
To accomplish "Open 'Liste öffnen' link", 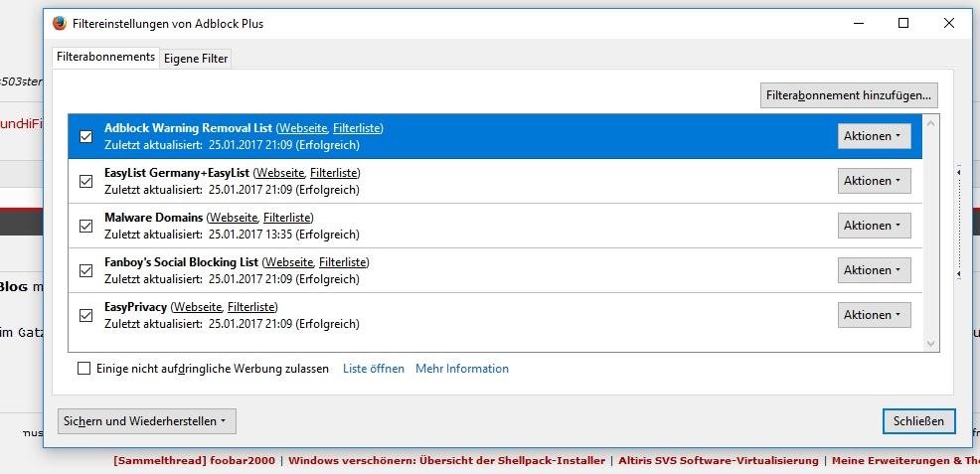I will pyautogui.click(x=374, y=369).
